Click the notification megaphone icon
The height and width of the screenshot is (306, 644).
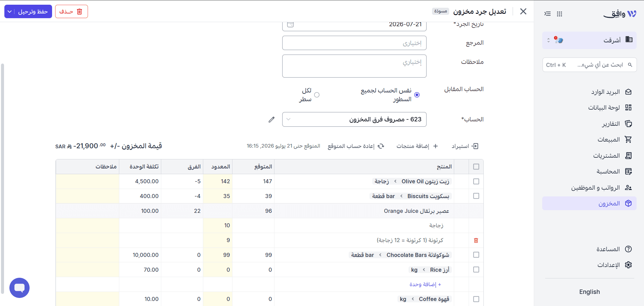[559, 40]
